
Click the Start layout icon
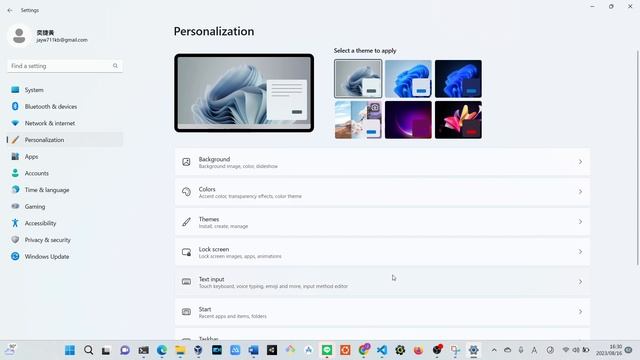(186, 312)
